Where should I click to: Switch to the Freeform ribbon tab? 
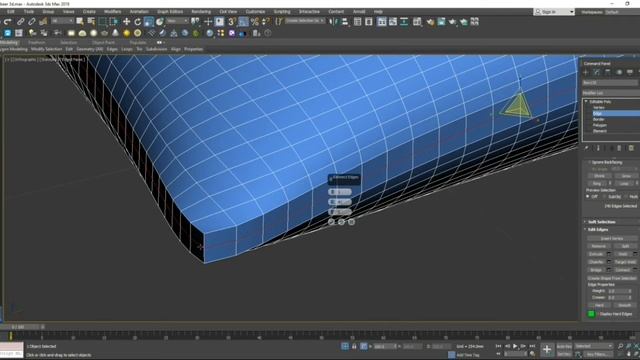click(x=36, y=42)
